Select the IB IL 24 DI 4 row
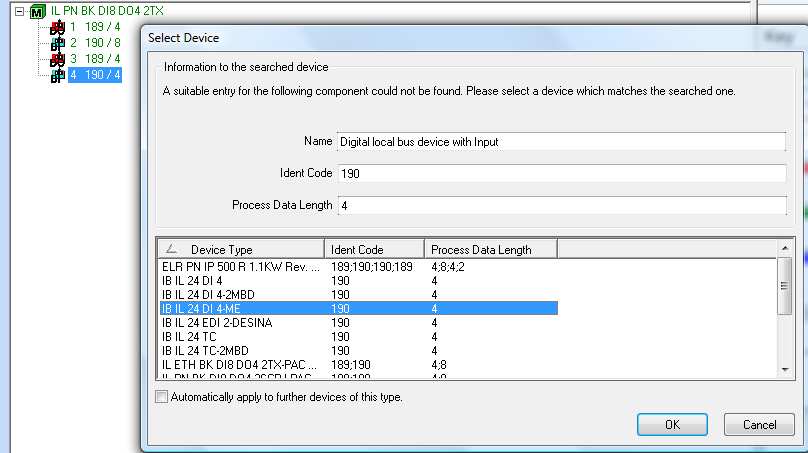808x453 pixels. 359,281
